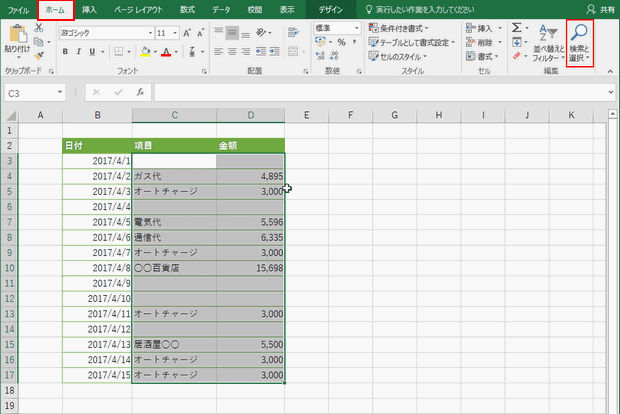The width and height of the screenshot is (620, 414).
Task: Switch to the ホーム tab
Action: click(55, 10)
